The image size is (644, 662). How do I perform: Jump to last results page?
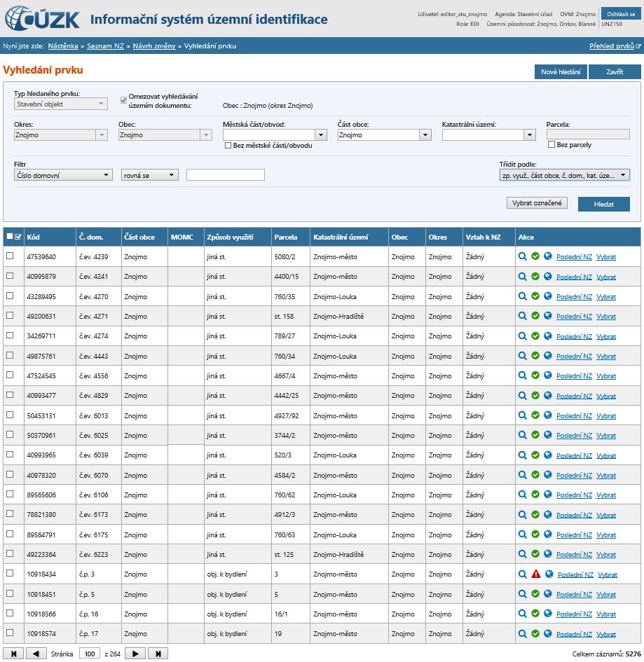[x=158, y=654]
